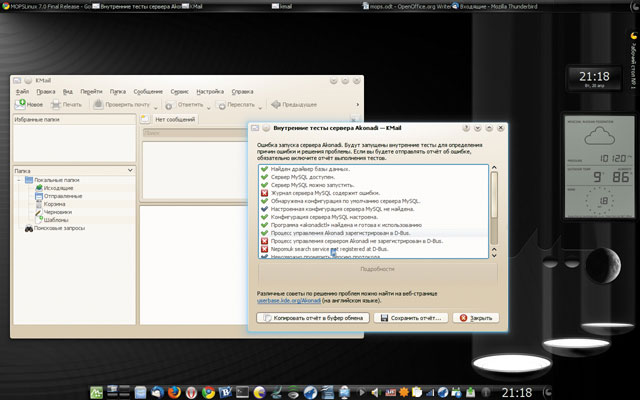Click the Проверить почту check mail icon
This screenshot has width=640, height=400.
pos(98,104)
